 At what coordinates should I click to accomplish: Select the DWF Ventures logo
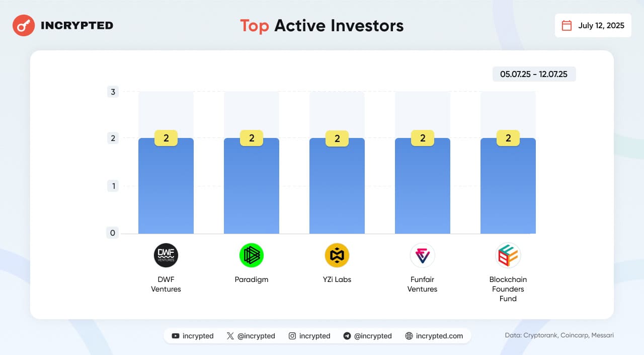166,255
